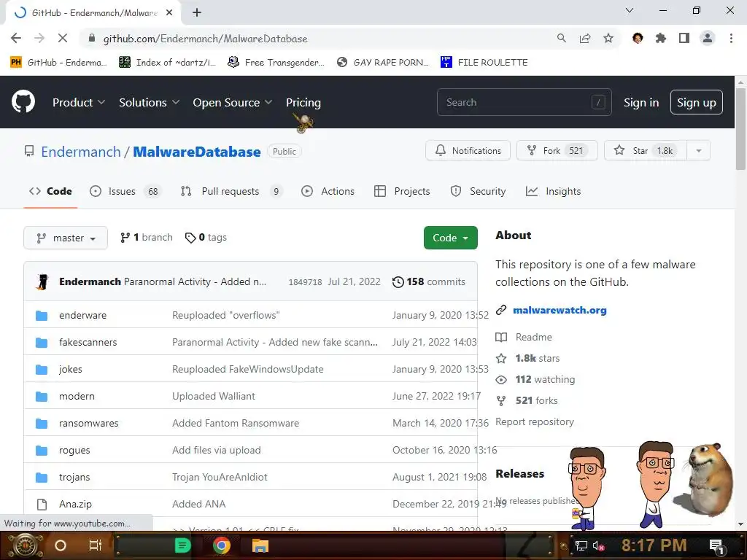Open the Actions tab
Screen dimensions: 747x560
tap(328, 192)
